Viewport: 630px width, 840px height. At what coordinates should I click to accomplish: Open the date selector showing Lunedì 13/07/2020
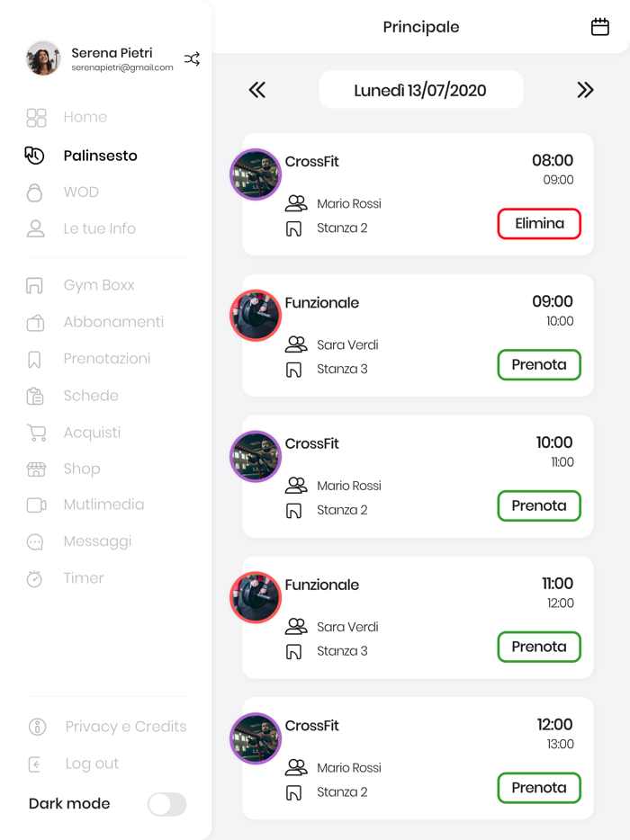coord(420,90)
